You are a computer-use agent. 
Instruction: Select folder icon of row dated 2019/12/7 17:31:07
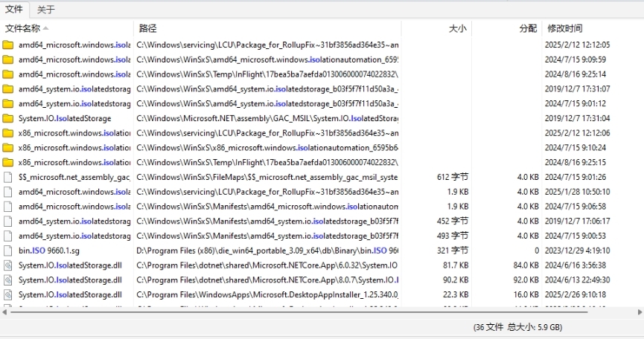click(x=7, y=89)
